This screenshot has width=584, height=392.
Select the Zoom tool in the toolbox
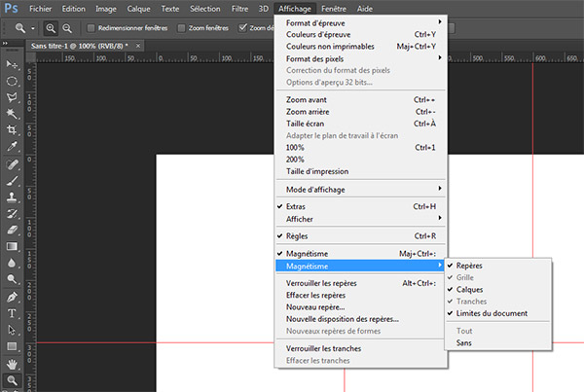coord(12,380)
